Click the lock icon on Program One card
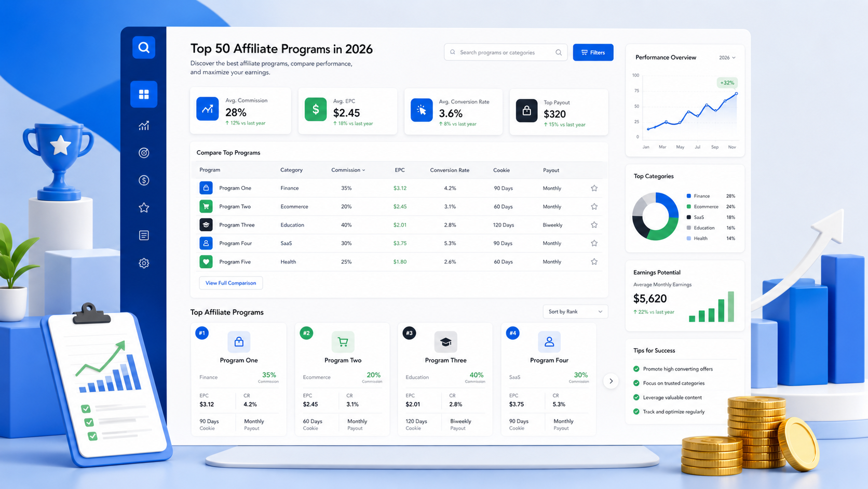Viewport: 868px width, 489px height. tap(239, 342)
